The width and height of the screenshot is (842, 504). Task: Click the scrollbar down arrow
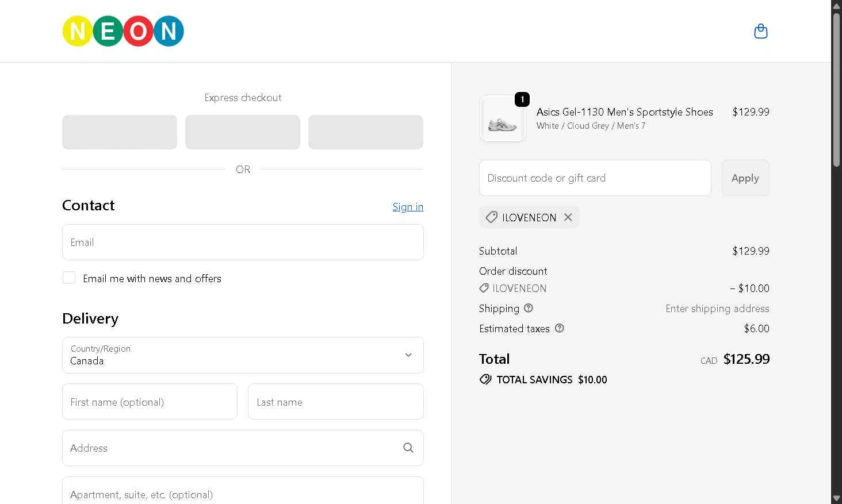click(x=837, y=498)
